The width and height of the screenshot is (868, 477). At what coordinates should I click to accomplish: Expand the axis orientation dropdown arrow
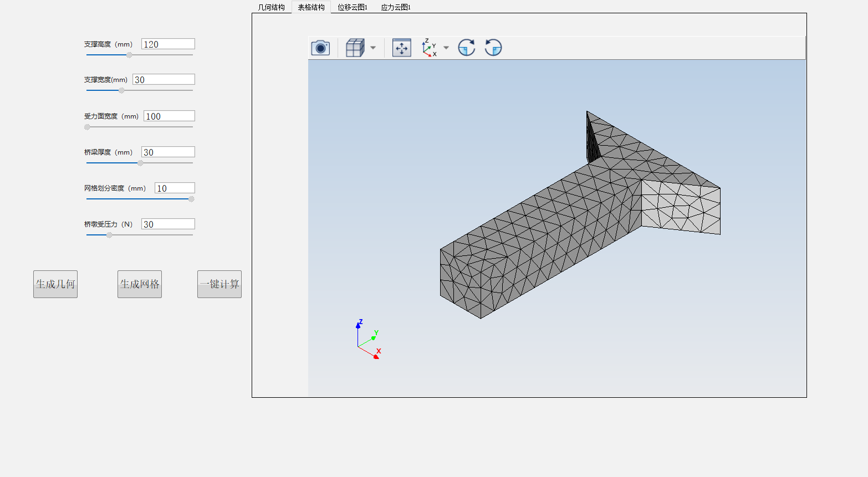click(x=446, y=48)
